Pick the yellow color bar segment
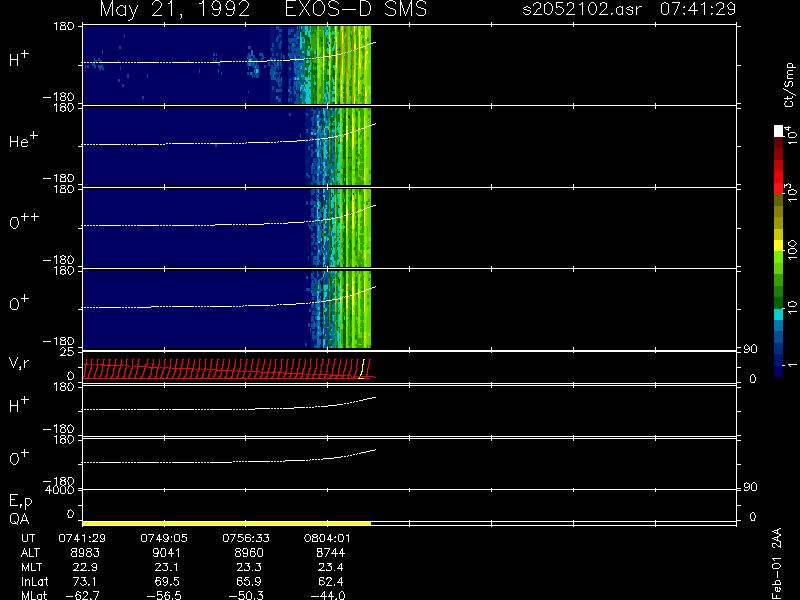The width and height of the screenshot is (800, 600). 778,245
